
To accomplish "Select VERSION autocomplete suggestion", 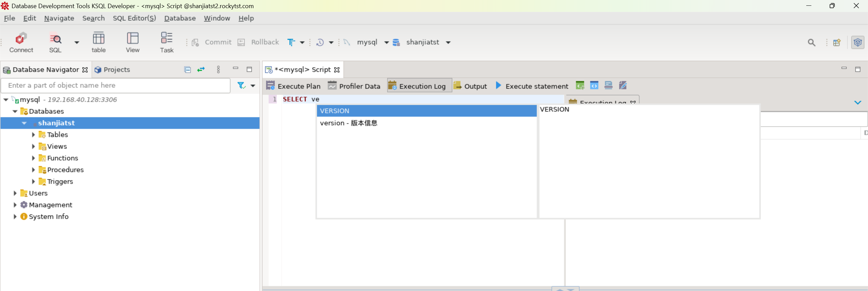I will tap(427, 111).
